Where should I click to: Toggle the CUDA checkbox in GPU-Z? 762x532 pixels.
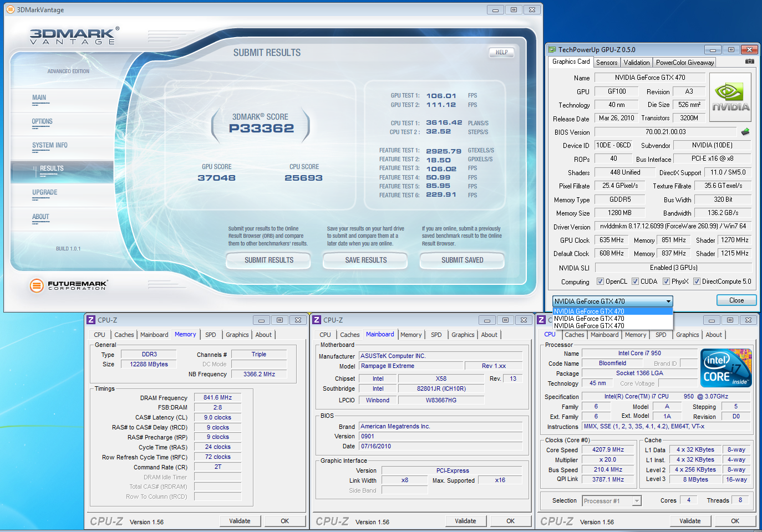pyautogui.click(x=636, y=282)
